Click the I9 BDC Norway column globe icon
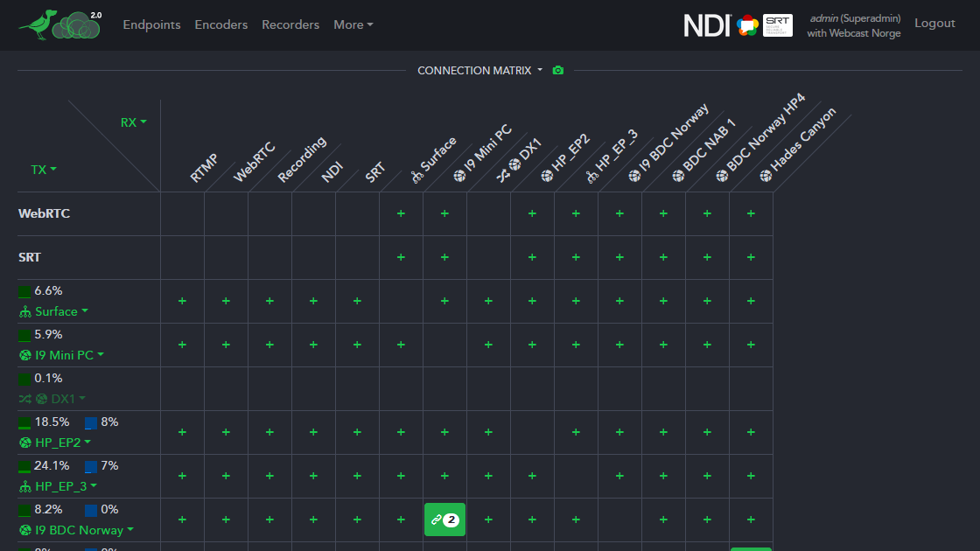The height and width of the screenshot is (551, 980). 634,176
